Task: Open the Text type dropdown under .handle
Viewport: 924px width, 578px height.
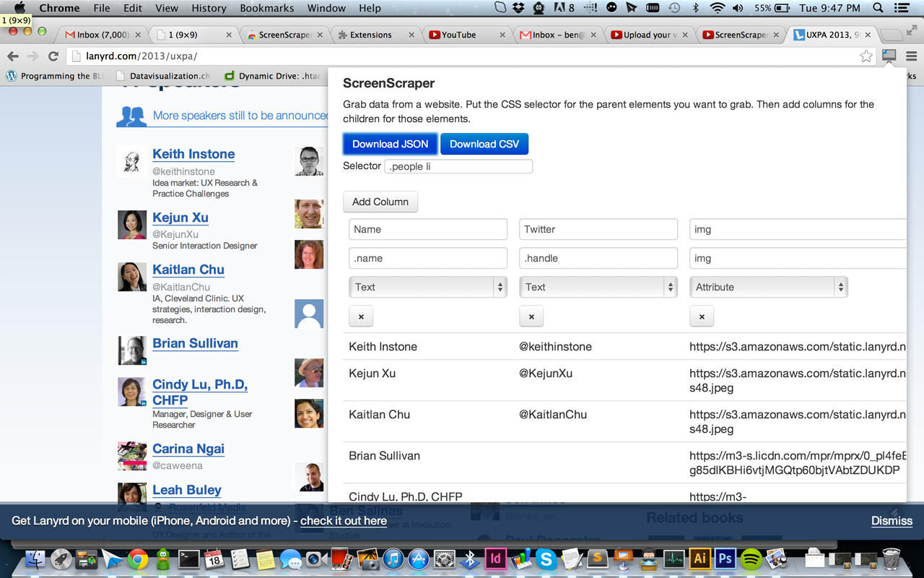Action: [598, 287]
